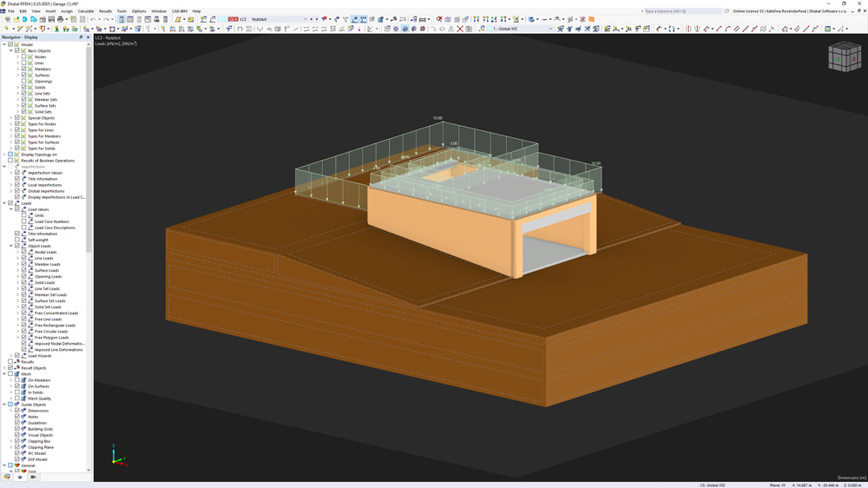Image resolution: width=868 pixels, height=488 pixels.
Task: Click the red X delete icon in second toolbar
Action: (x=460, y=29)
